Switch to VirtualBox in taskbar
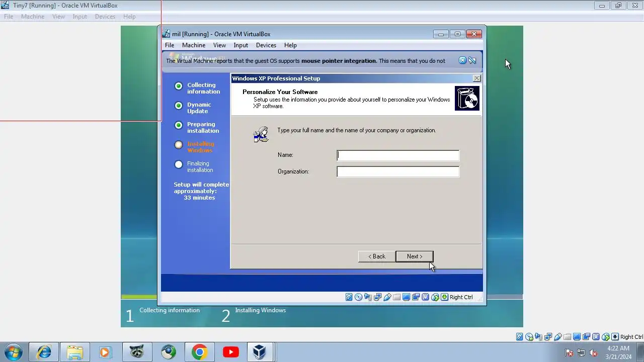Screen dimensions: 644x362 [x=260, y=352]
